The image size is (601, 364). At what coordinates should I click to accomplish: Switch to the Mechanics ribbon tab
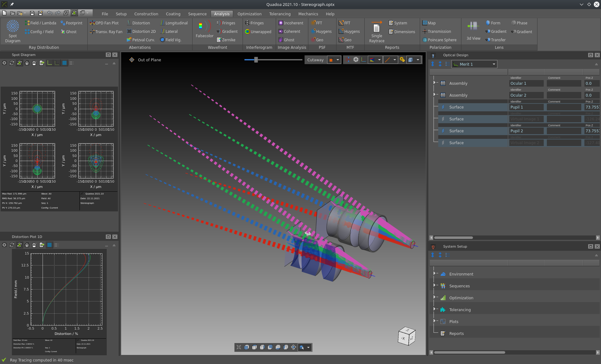tap(308, 14)
